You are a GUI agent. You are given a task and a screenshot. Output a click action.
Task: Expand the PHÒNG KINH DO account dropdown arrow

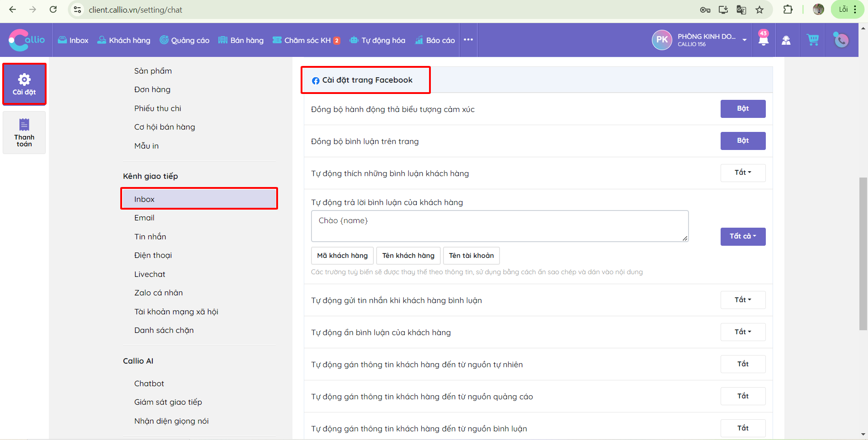(x=745, y=40)
